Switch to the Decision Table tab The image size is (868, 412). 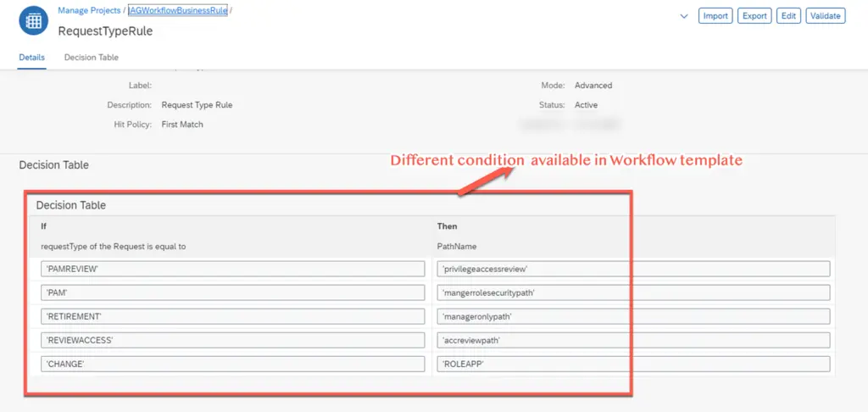[92, 58]
